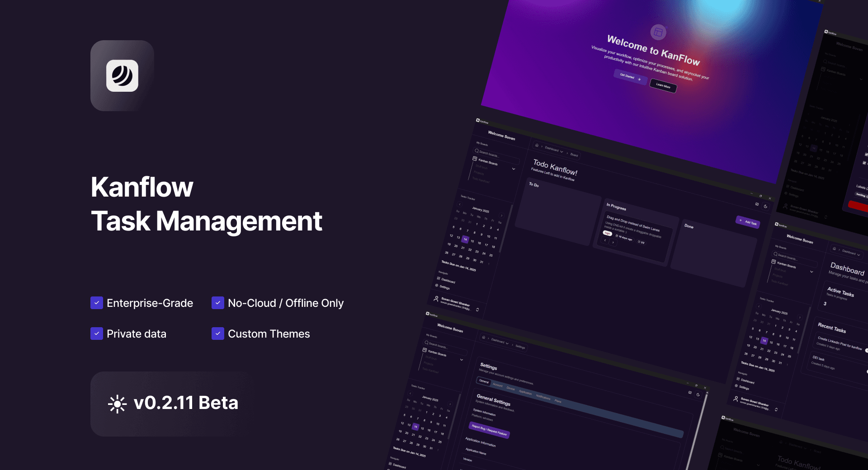Collapse the Kanban Boards chevron in the board window
Screen dimensions: 868x470
[514, 169]
